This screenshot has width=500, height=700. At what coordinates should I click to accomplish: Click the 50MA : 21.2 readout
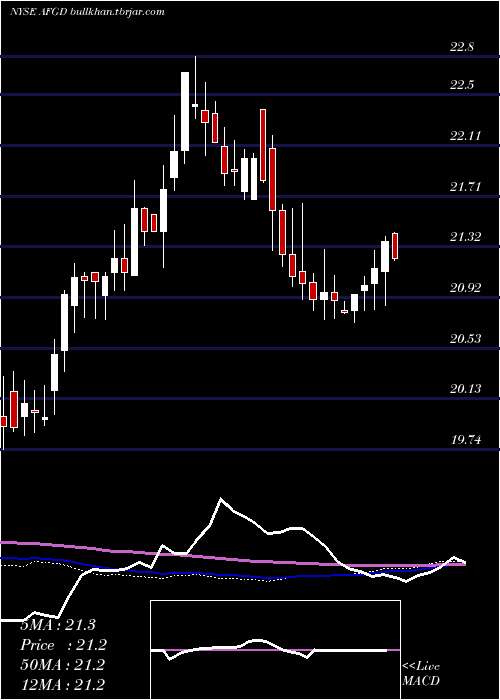pyautogui.click(x=62, y=665)
